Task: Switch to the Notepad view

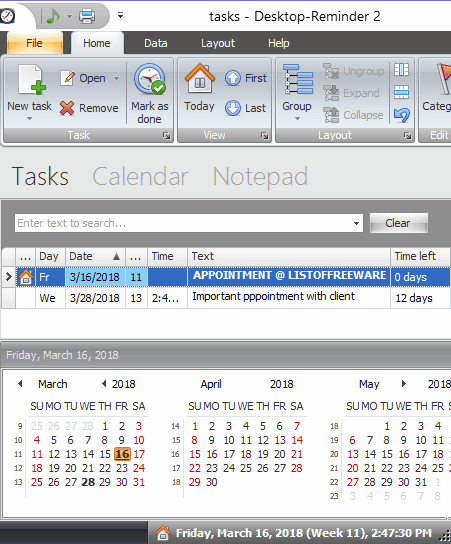Action: pyautogui.click(x=260, y=177)
